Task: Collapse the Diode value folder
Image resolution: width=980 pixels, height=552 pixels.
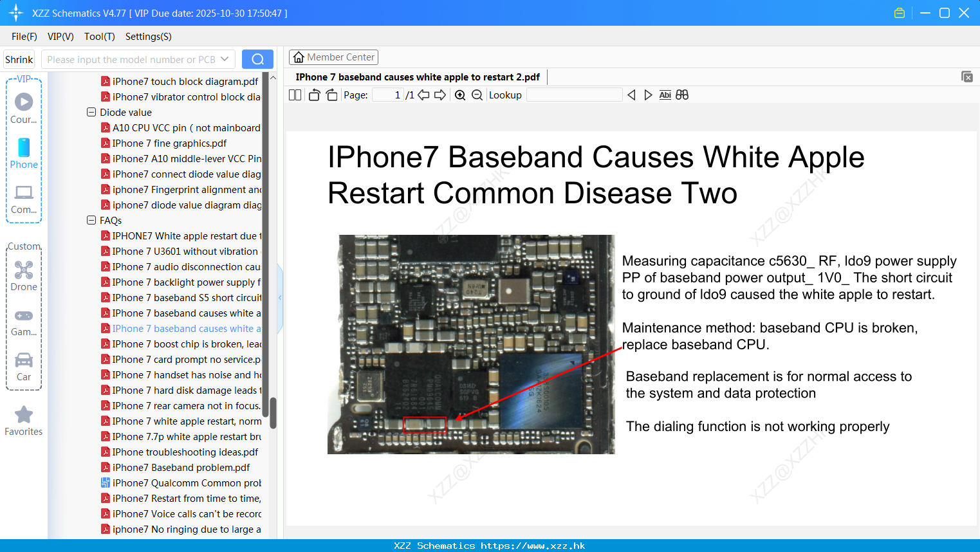Action: [91, 112]
